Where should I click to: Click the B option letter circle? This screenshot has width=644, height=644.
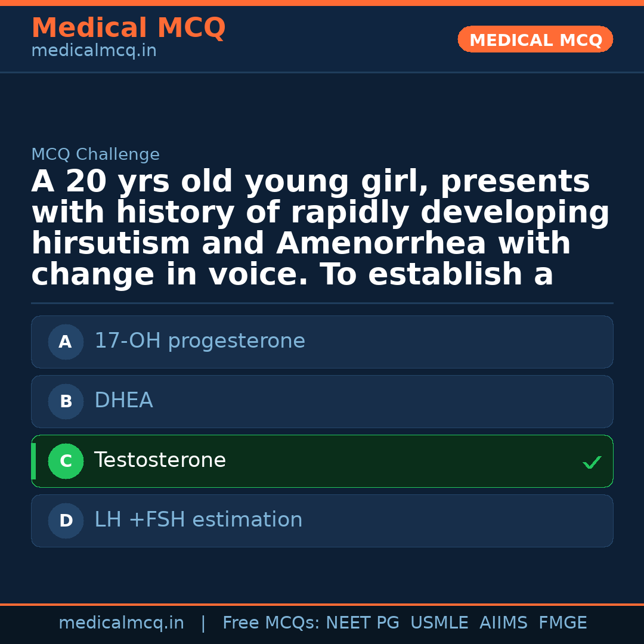pos(66,401)
